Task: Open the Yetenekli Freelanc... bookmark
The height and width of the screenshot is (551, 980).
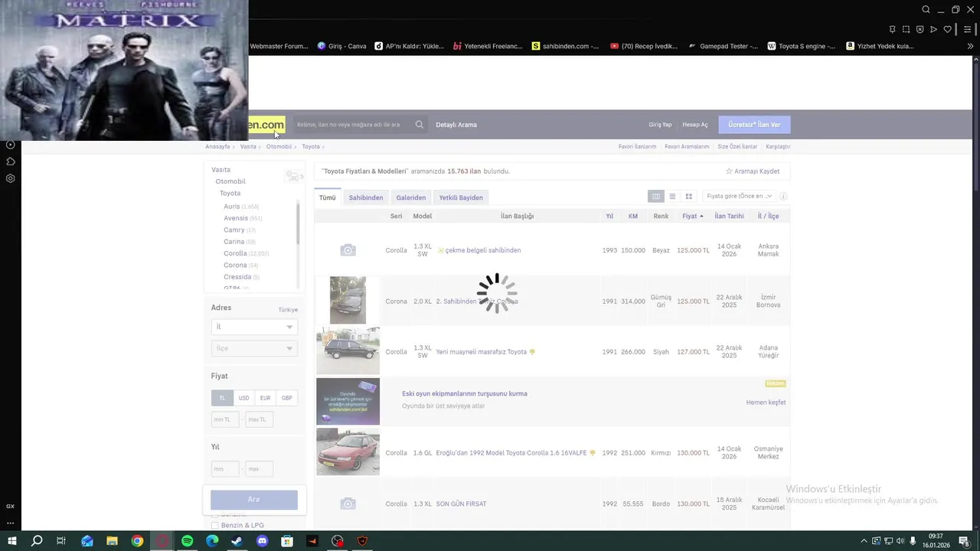Action: click(x=488, y=46)
